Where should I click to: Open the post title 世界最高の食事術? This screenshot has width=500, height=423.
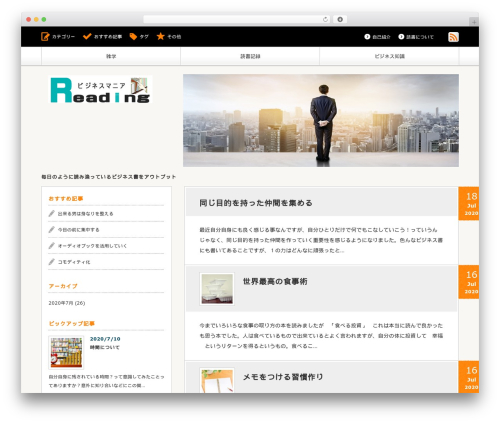[275, 281]
